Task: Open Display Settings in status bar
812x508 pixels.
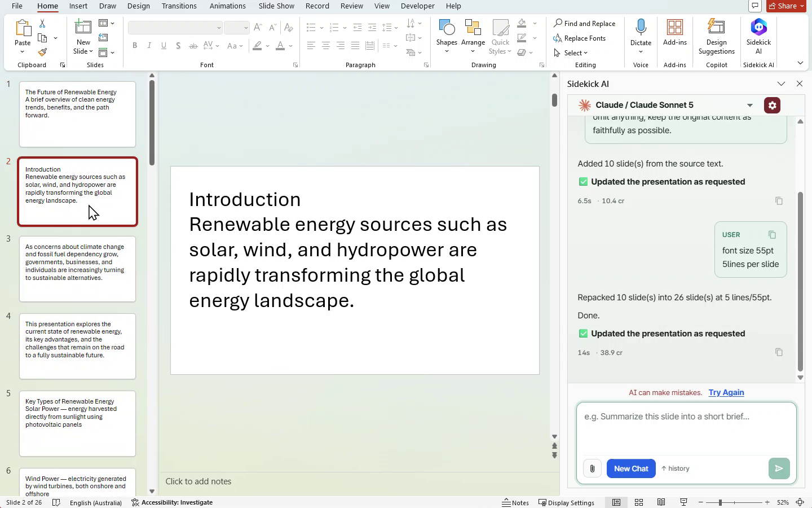Action: pos(566,502)
